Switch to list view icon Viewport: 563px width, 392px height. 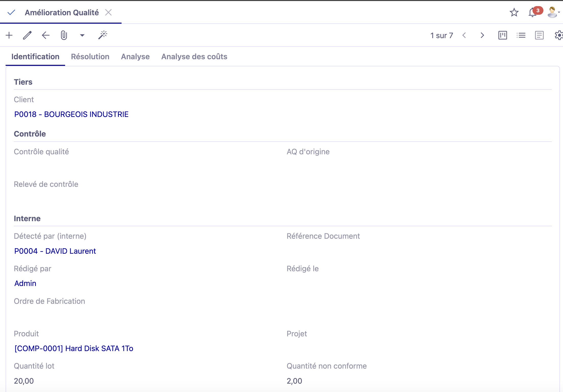click(x=521, y=35)
